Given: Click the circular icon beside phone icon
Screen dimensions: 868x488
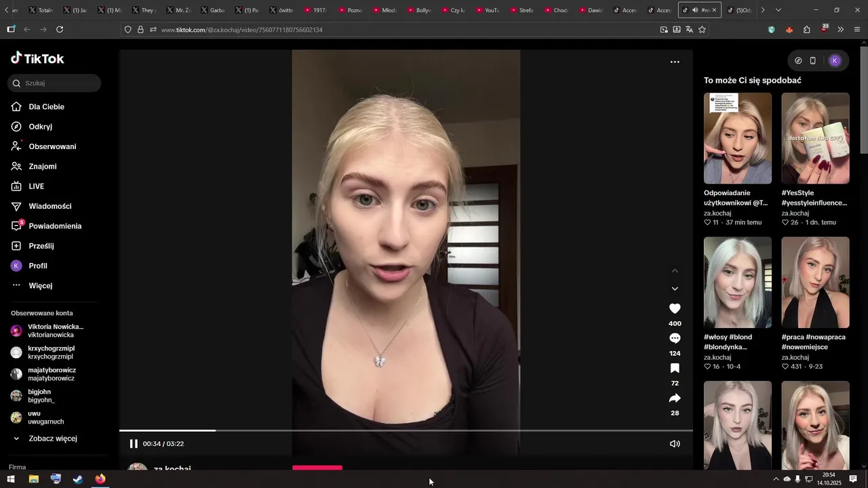Looking at the screenshot, I should (x=798, y=60).
